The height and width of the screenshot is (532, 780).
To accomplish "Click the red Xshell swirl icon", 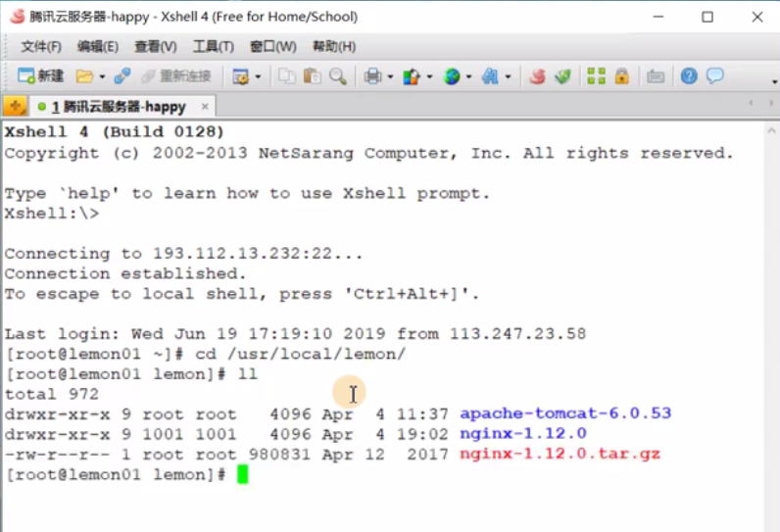I will (537, 76).
